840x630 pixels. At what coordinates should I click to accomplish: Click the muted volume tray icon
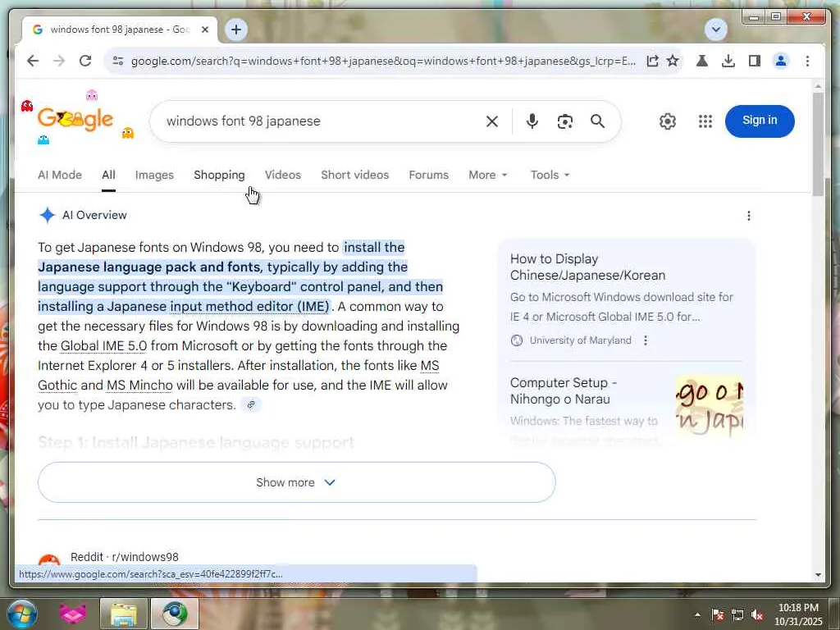click(x=757, y=614)
